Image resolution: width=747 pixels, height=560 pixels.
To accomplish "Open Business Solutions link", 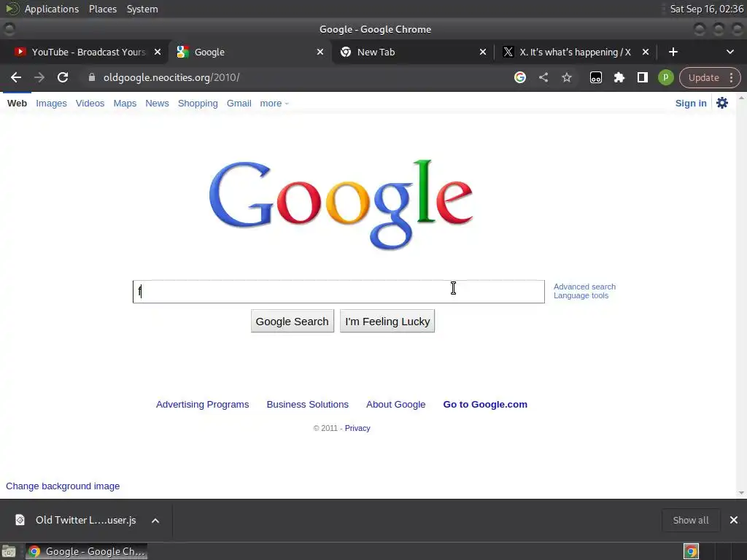I will 308,404.
